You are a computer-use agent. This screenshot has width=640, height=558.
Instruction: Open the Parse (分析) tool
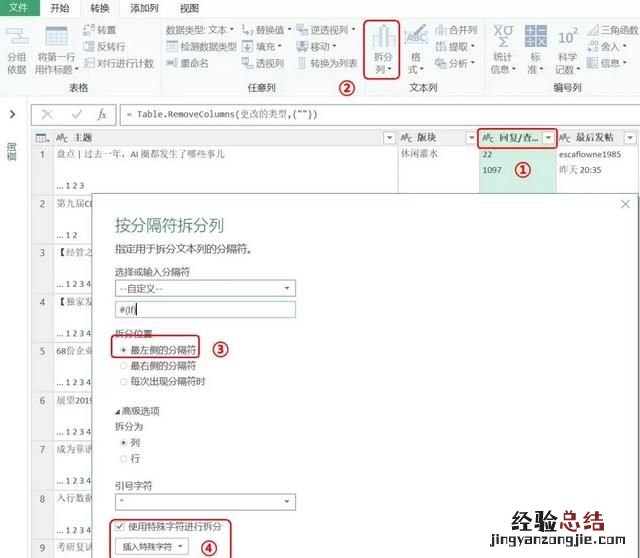click(455, 63)
